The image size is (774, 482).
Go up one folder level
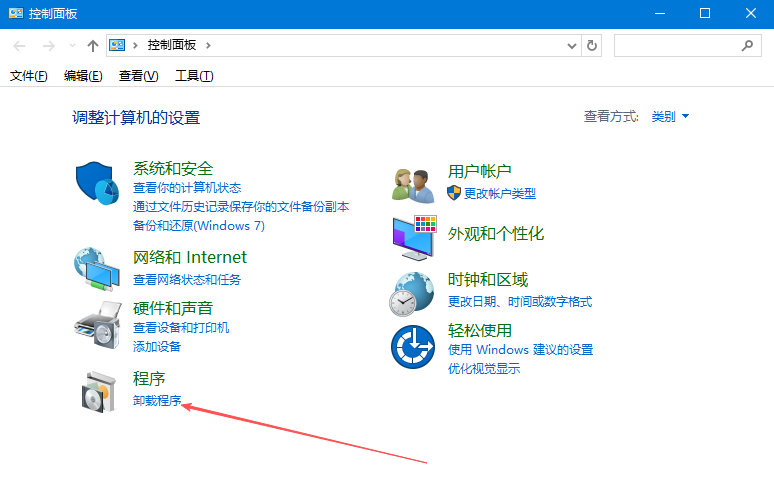[93, 45]
